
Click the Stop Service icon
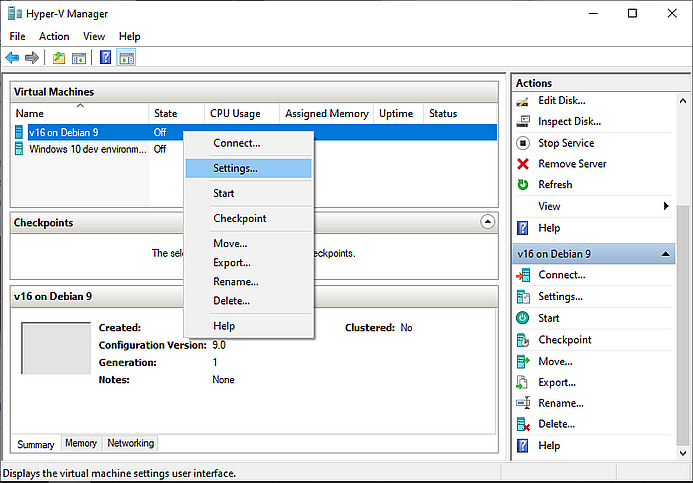click(523, 143)
